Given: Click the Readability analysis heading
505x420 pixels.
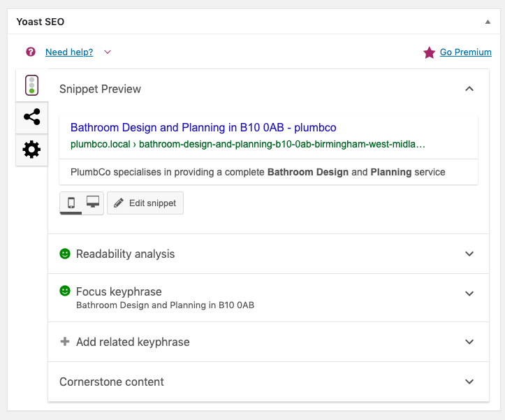Looking at the screenshot, I should coord(125,254).
